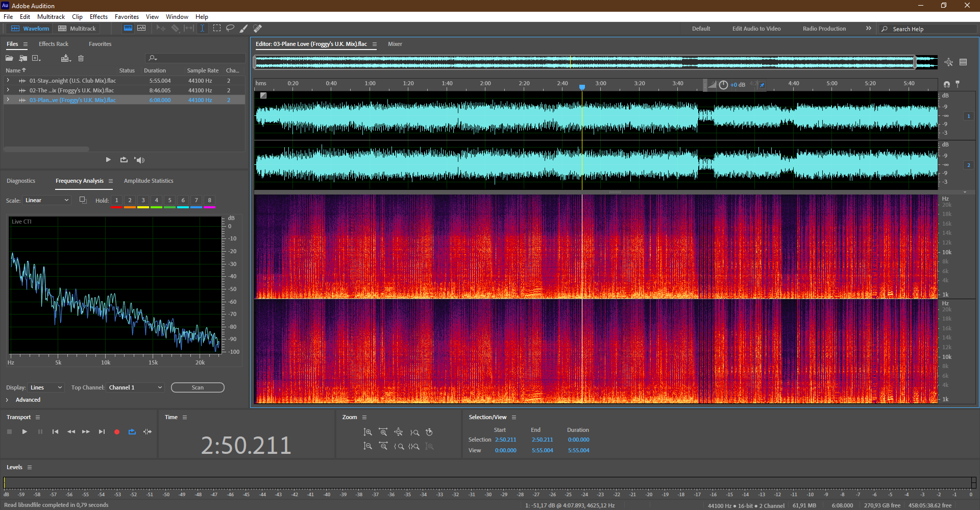Open more workspaces chevron
This screenshot has height=510, width=980.
[868, 29]
